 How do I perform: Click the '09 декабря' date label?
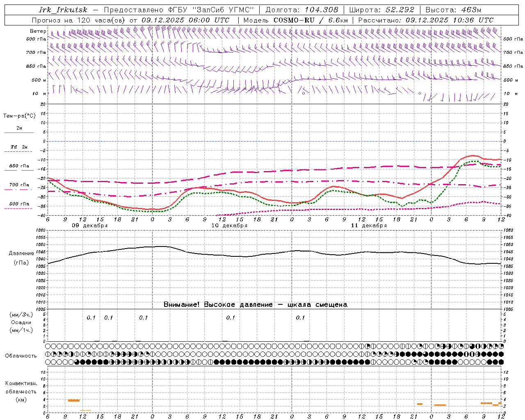pyautogui.click(x=90, y=226)
